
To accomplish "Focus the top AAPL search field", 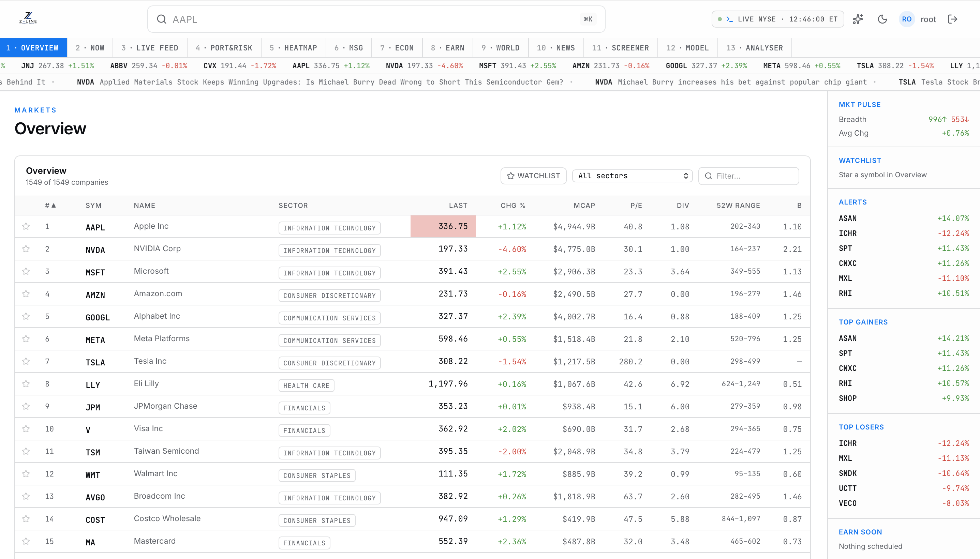I will (x=376, y=19).
